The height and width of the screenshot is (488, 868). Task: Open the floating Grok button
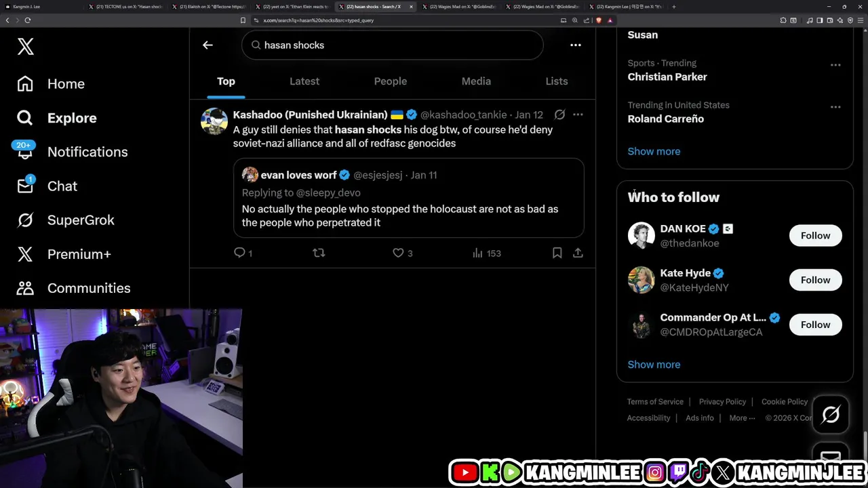click(831, 414)
